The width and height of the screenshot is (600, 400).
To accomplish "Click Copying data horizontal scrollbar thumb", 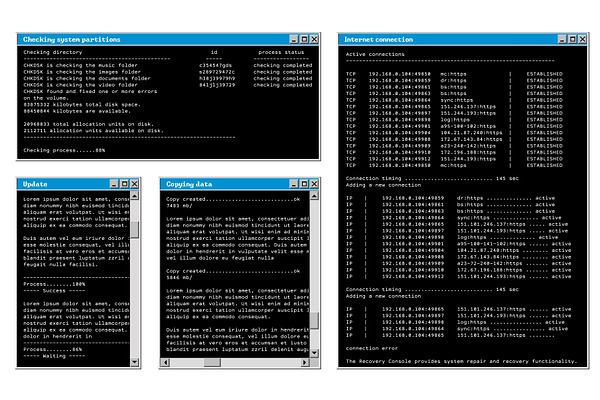I will pos(212,362).
